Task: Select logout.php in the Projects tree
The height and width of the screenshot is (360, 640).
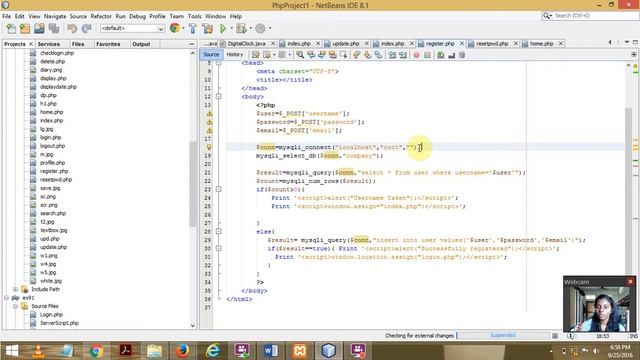Action: (52, 146)
